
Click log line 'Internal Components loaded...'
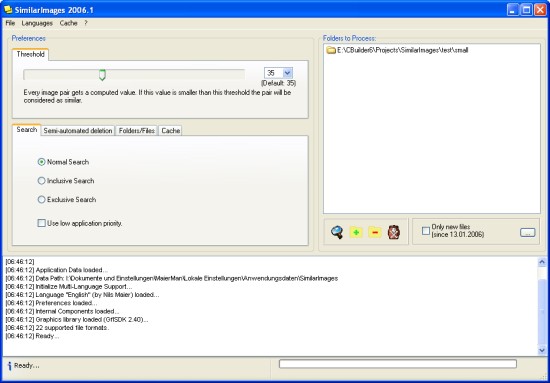[x=62, y=311]
